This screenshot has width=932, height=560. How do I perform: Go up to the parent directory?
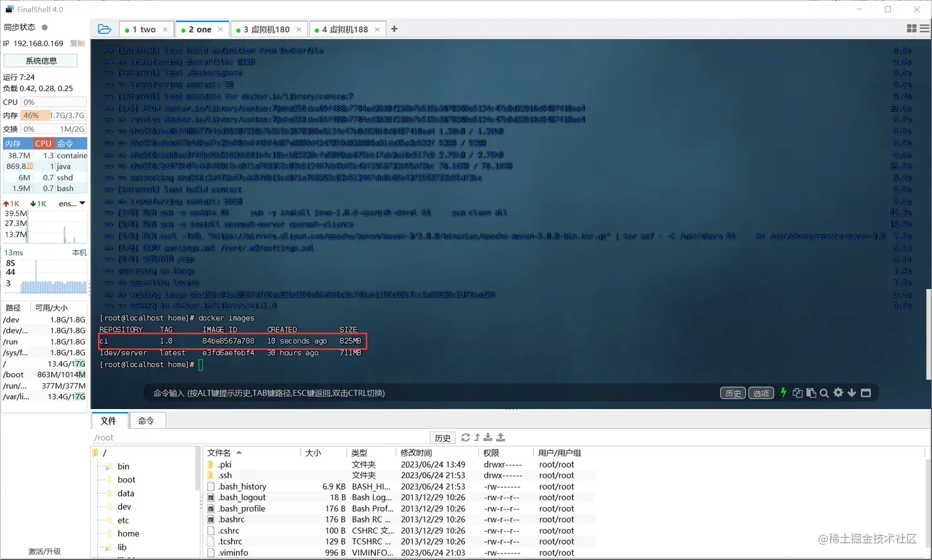477,437
